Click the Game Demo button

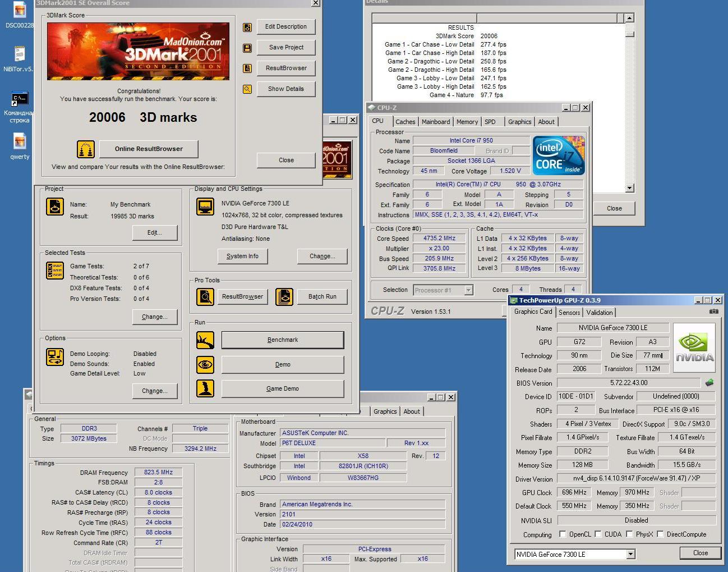tap(283, 389)
